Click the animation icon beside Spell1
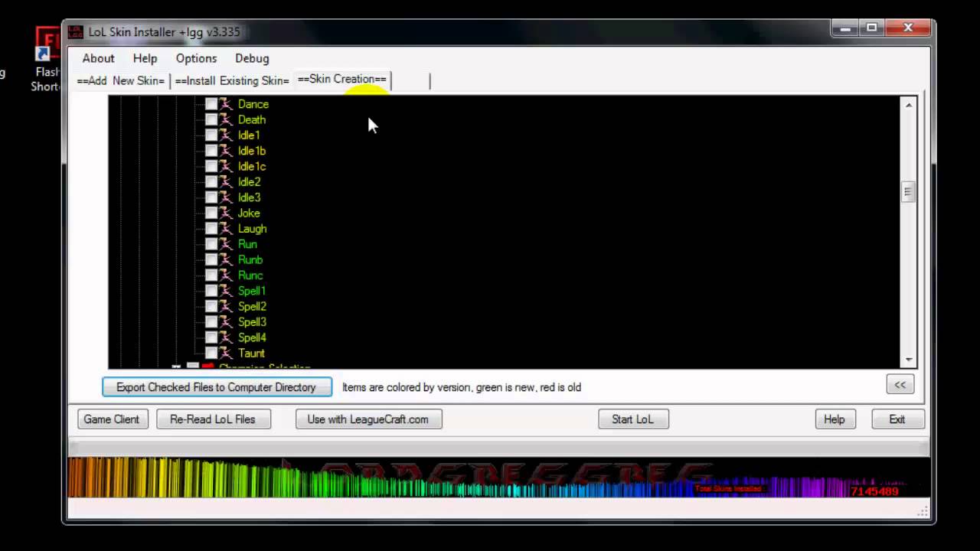The width and height of the screenshot is (980, 551). point(226,291)
